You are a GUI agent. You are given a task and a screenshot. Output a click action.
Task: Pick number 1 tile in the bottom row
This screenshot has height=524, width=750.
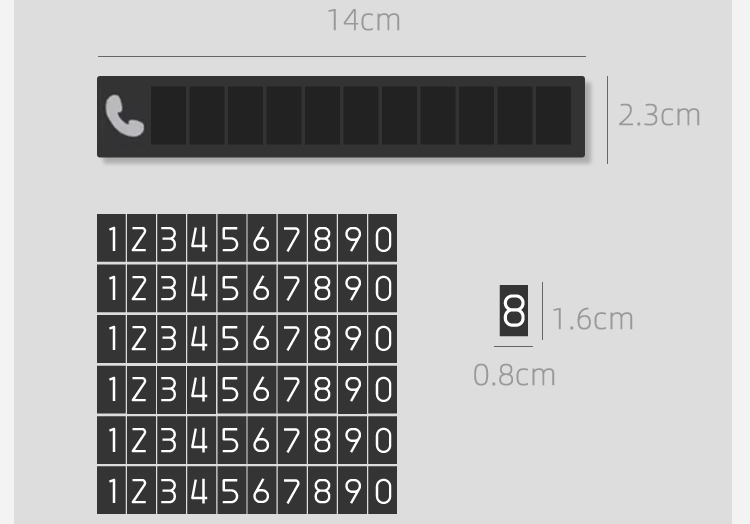pyautogui.click(x=111, y=491)
